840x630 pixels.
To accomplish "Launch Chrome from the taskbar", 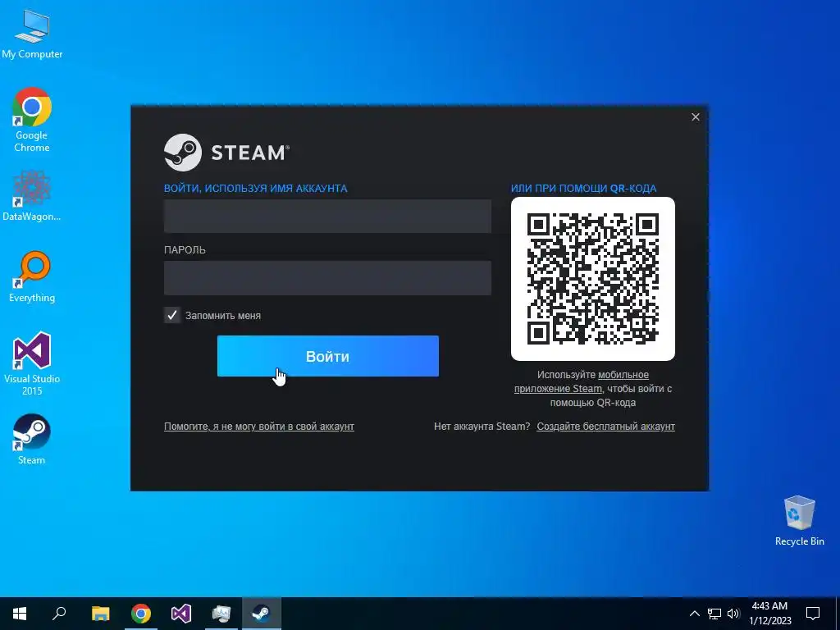I will (x=141, y=614).
